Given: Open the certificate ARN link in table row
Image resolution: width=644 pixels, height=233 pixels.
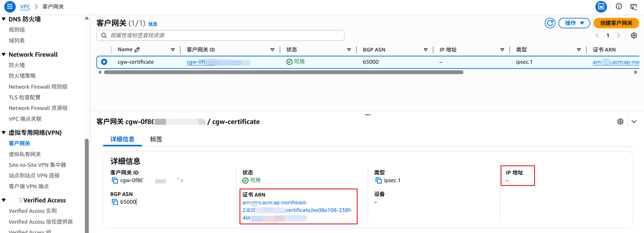Looking at the screenshot, I should tap(616, 62).
